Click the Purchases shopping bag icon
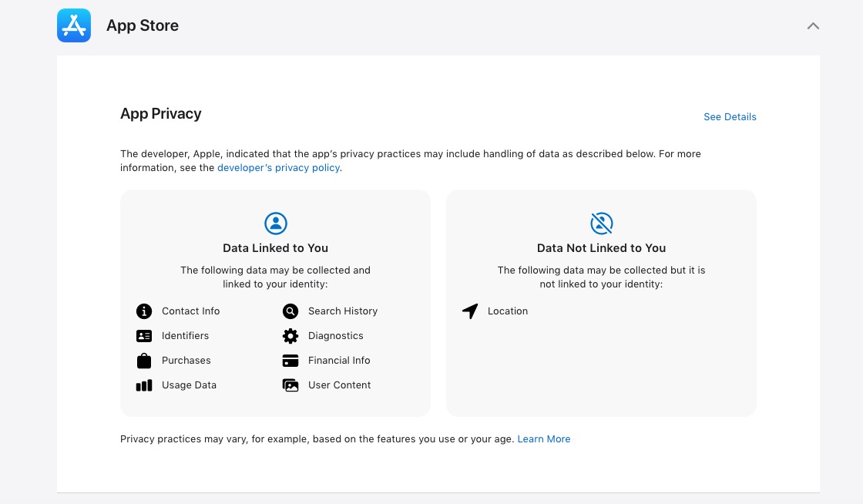Viewport: 863px width, 504px height. point(144,361)
